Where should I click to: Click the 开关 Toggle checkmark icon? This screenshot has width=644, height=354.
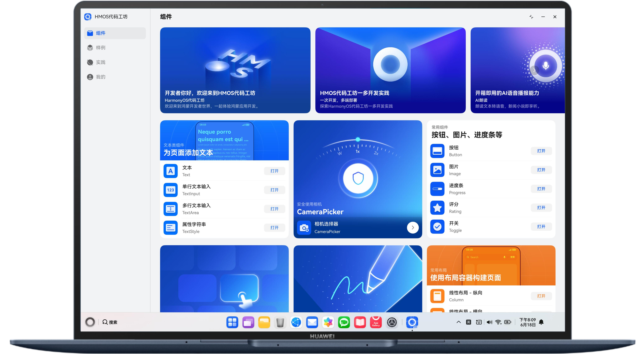[437, 227]
